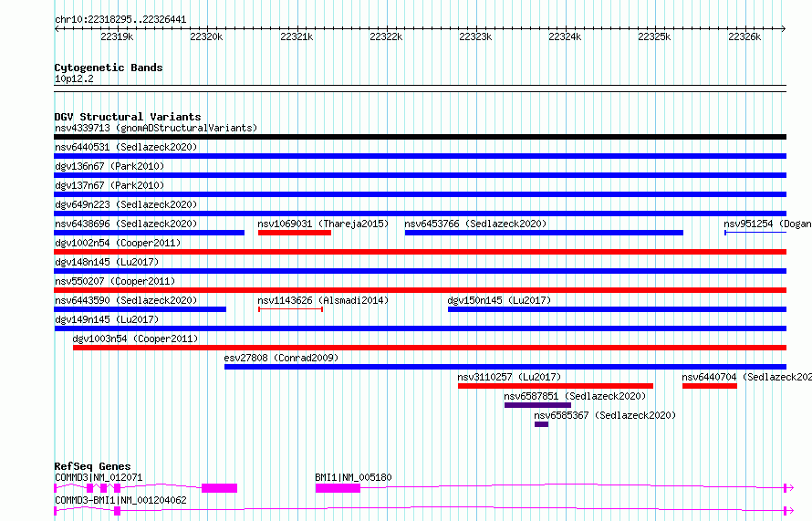Click the large magenta BMI1 exon block
The width and height of the screenshot is (812, 521).
pyautogui.click(x=338, y=488)
